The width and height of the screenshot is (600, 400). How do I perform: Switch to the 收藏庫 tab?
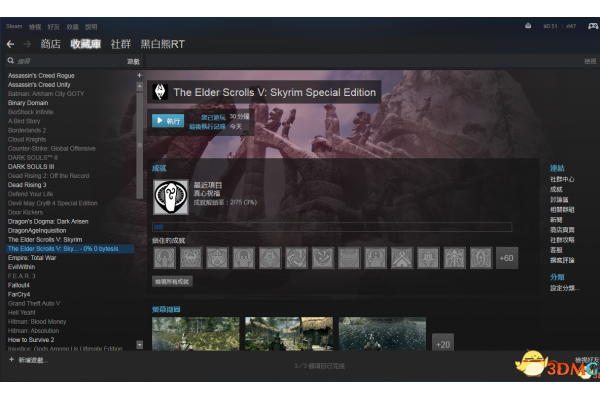tap(85, 44)
